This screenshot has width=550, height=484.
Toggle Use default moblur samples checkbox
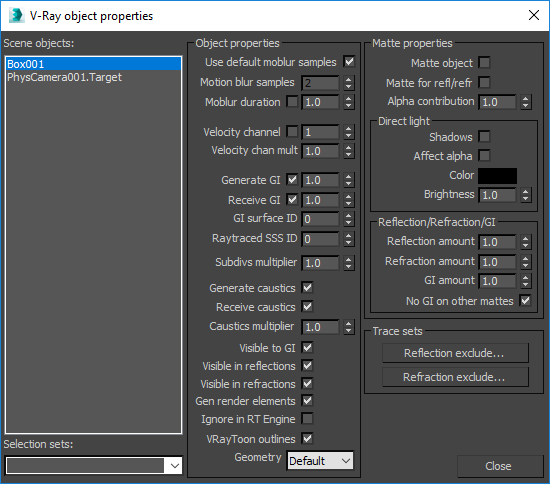tap(349, 62)
